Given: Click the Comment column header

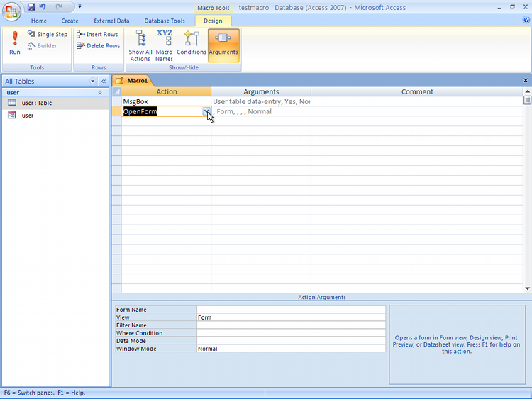Looking at the screenshot, I should click(417, 91).
